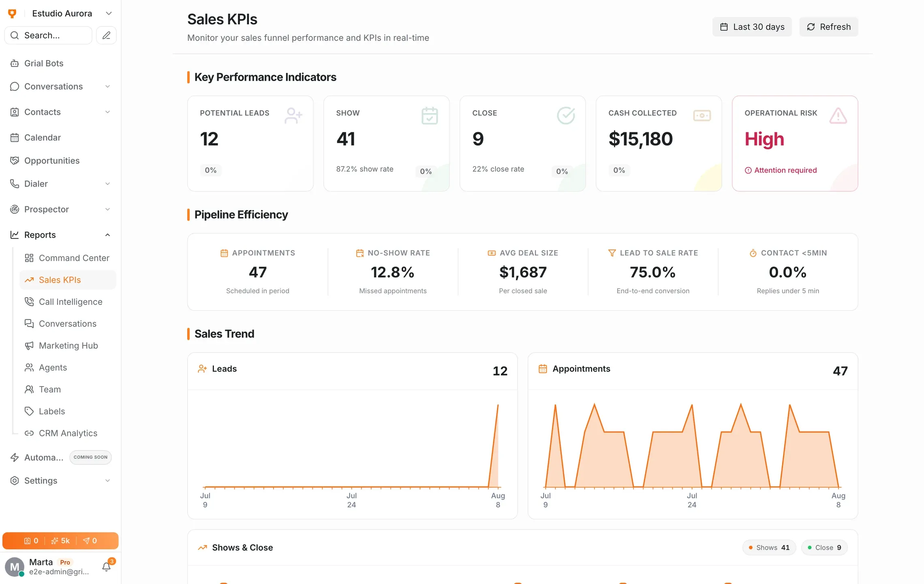This screenshot has width=924, height=584.
Task: Click the Cash Collected banknote icon
Action: 702,116
